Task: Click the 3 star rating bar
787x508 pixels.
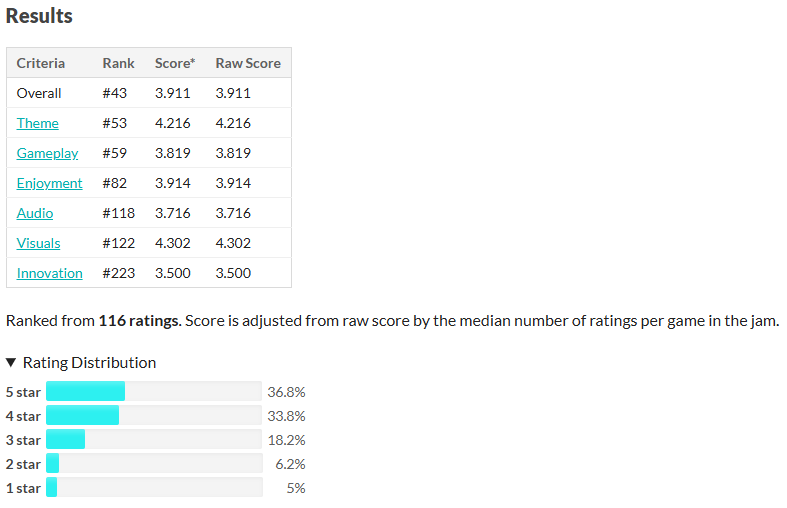Action: [x=154, y=439]
